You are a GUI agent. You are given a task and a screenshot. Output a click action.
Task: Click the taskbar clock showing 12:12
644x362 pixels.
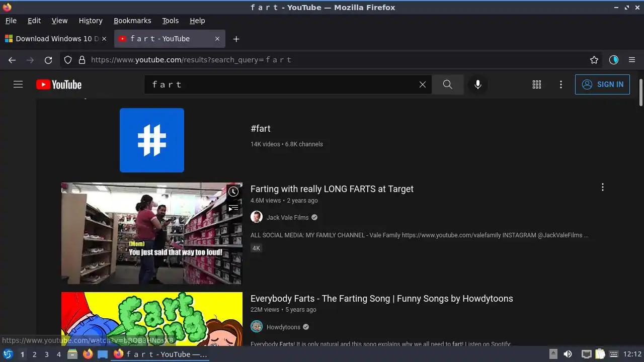tap(632, 354)
